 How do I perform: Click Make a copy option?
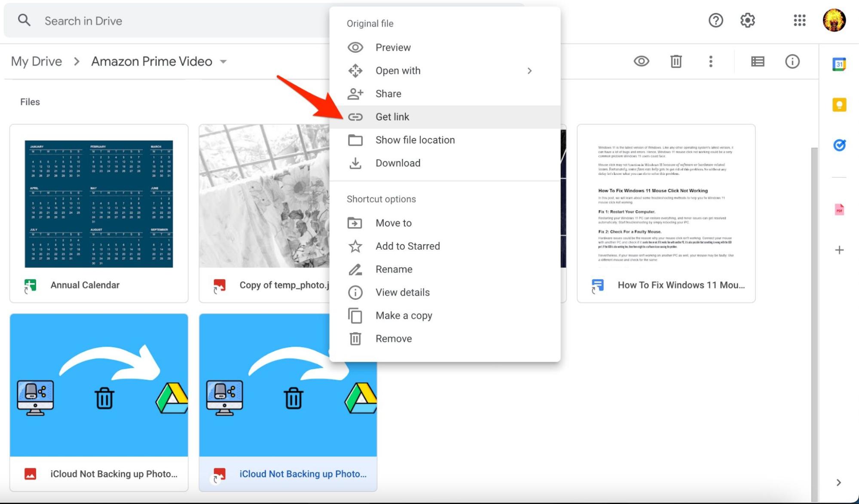click(x=404, y=316)
